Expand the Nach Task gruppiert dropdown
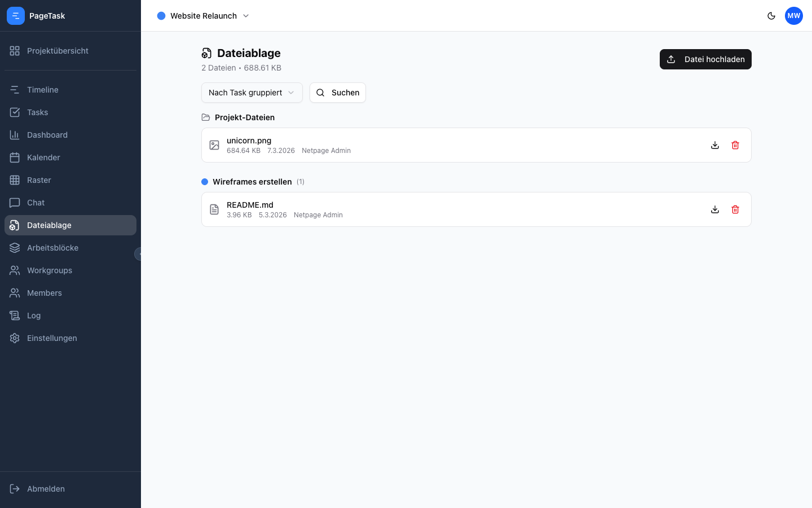The height and width of the screenshot is (508, 812). 251,93
